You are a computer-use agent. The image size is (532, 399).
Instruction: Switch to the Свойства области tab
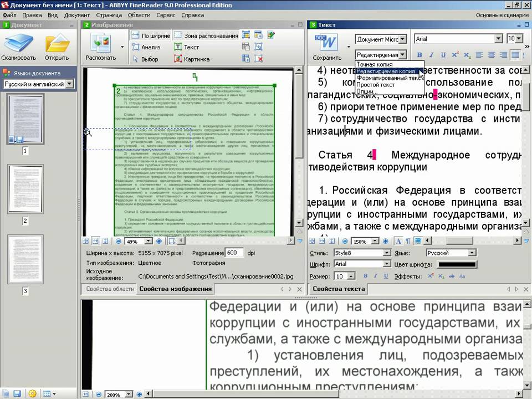110,289
